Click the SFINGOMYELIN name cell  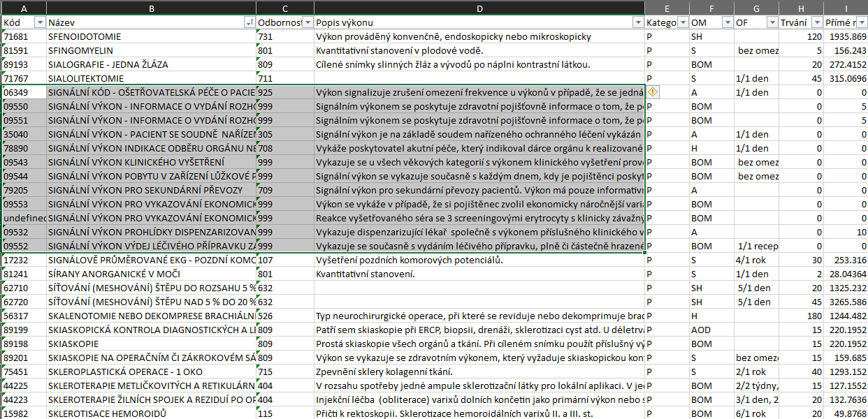[152, 50]
